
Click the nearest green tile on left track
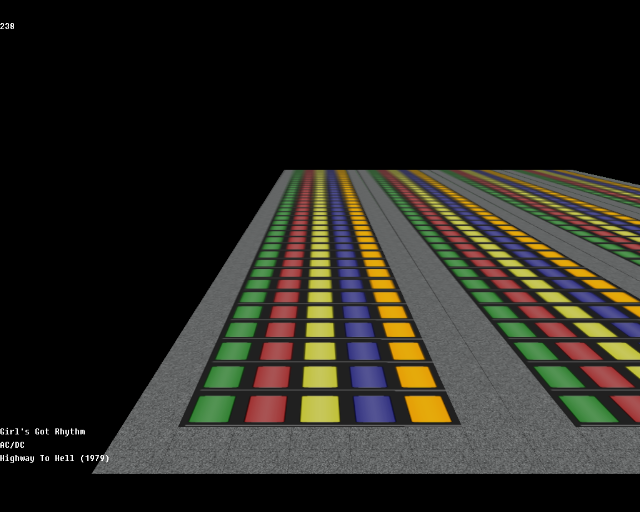click(x=212, y=409)
